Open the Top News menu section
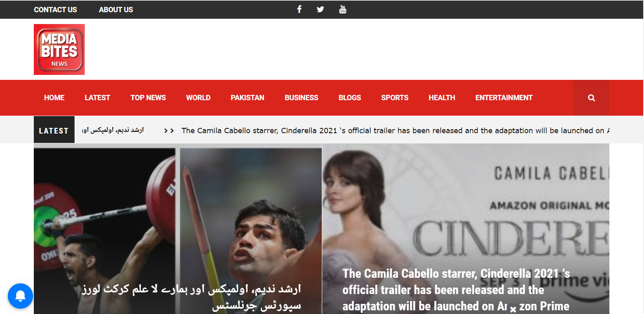Screen dimensions: 644x314 [148, 98]
